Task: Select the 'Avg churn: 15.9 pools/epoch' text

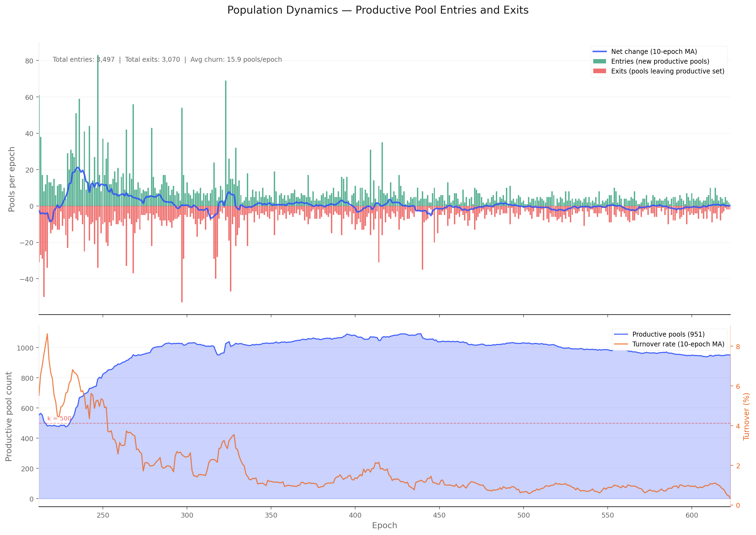Action: click(236, 60)
